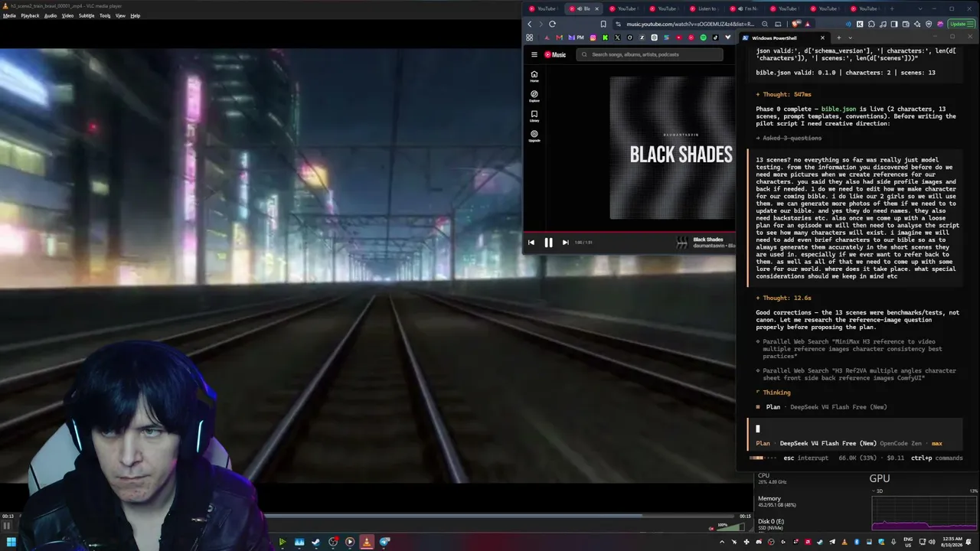The height and width of the screenshot is (551, 980).
Task: Open Telegram from the taskbar
Action: 384,542
